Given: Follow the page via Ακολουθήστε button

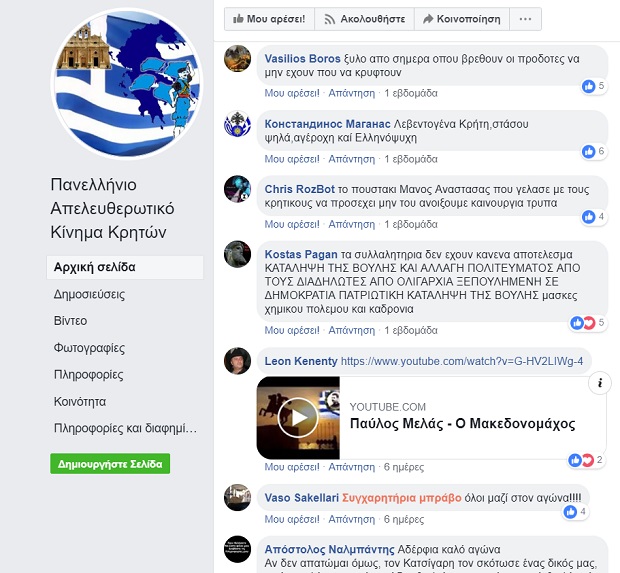Looking at the screenshot, I should (365, 19).
